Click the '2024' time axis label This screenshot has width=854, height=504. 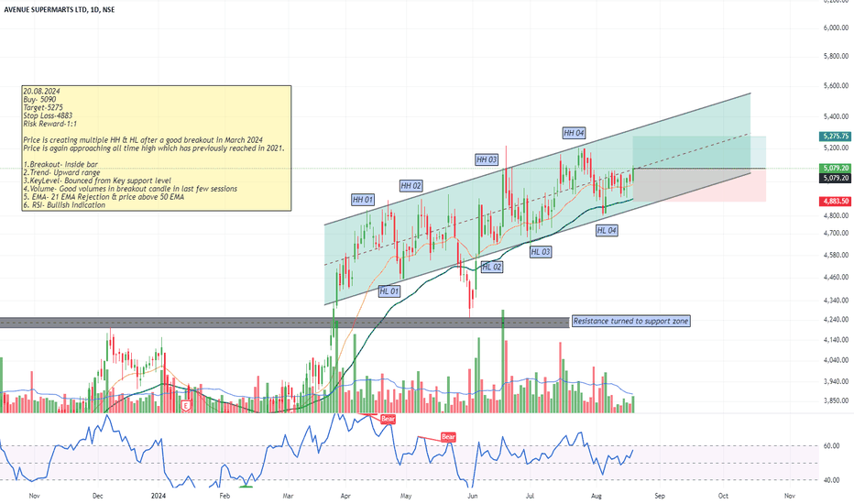click(x=159, y=496)
